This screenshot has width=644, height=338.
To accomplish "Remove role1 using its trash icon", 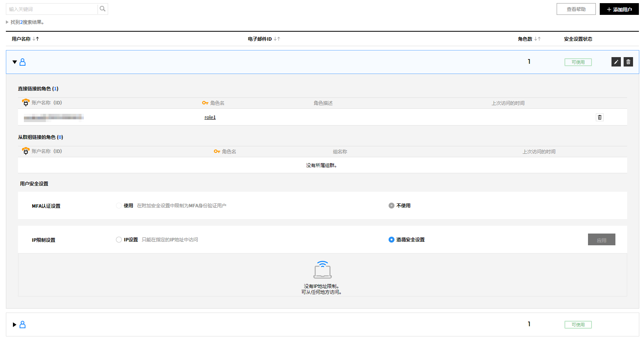I will tap(599, 117).
